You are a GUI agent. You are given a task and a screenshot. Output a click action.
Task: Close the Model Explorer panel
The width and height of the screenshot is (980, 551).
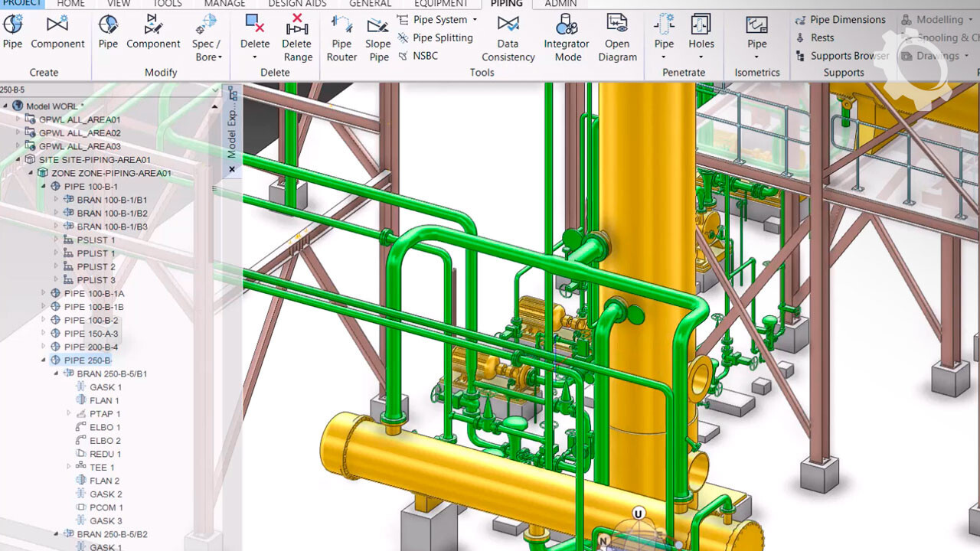coord(232,169)
